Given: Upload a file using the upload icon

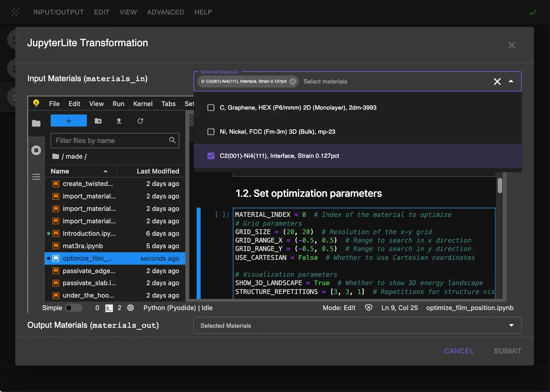Looking at the screenshot, I should coord(119,120).
